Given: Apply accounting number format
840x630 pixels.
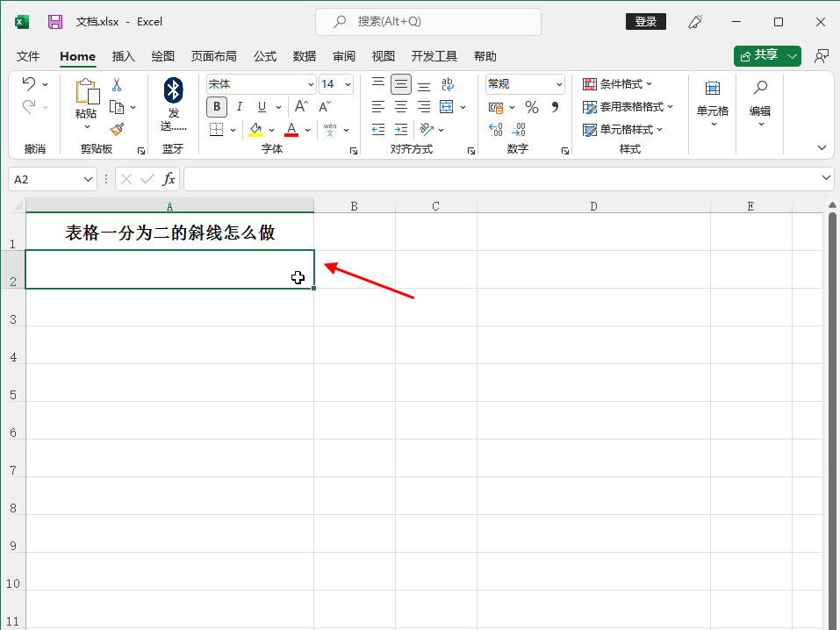Looking at the screenshot, I should click(496, 107).
